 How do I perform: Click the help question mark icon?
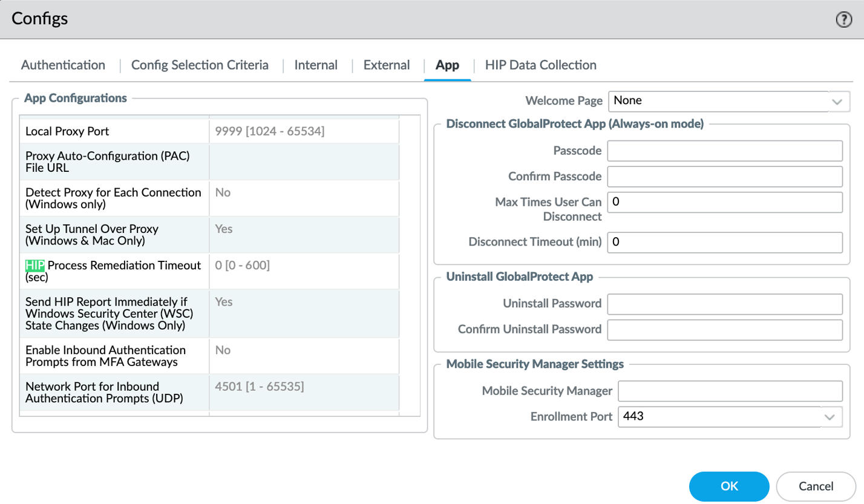843,20
